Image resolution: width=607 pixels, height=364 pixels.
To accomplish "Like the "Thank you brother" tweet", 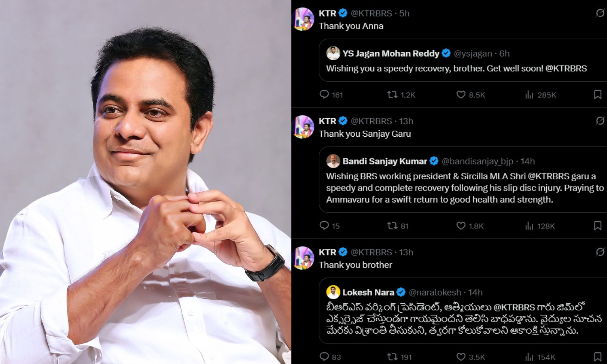I will coord(461,357).
